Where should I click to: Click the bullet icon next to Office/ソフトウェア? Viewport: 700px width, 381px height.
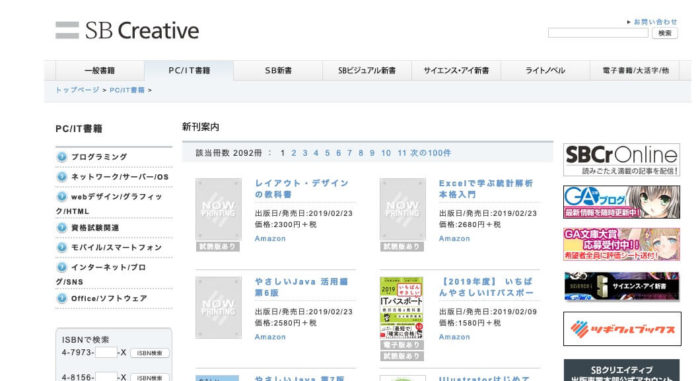(x=62, y=298)
